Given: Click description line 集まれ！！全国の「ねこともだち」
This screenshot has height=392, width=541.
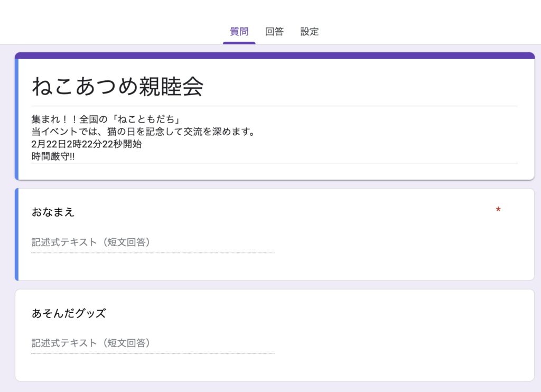Looking at the screenshot, I should 106,119.
